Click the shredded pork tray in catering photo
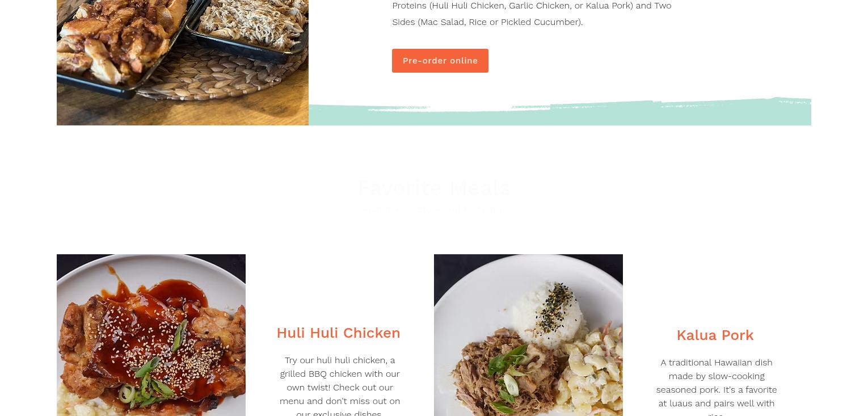The width and height of the screenshot is (868, 416). pos(250,26)
